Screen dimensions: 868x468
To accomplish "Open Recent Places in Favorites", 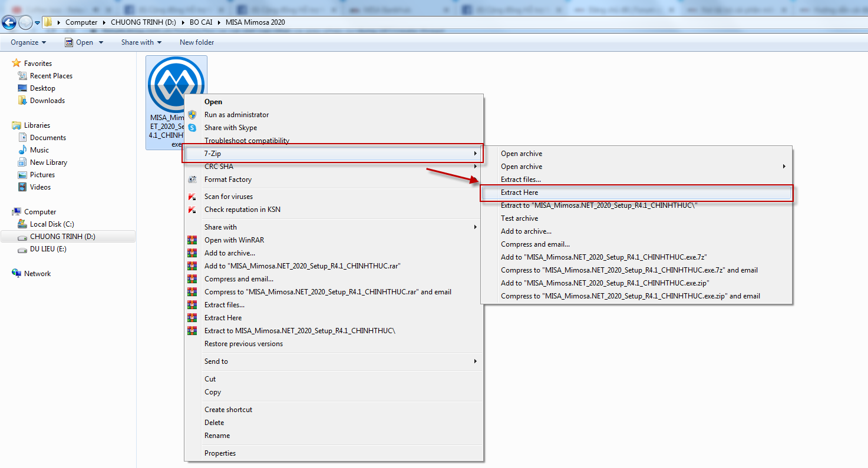I will (51, 76).
